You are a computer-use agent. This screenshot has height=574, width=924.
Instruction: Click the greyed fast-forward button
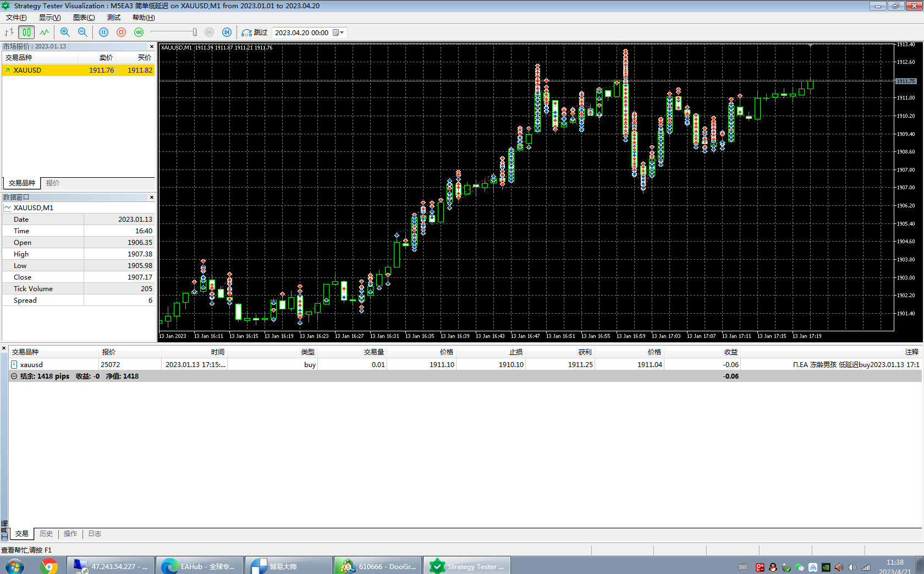tap(209, 32)
